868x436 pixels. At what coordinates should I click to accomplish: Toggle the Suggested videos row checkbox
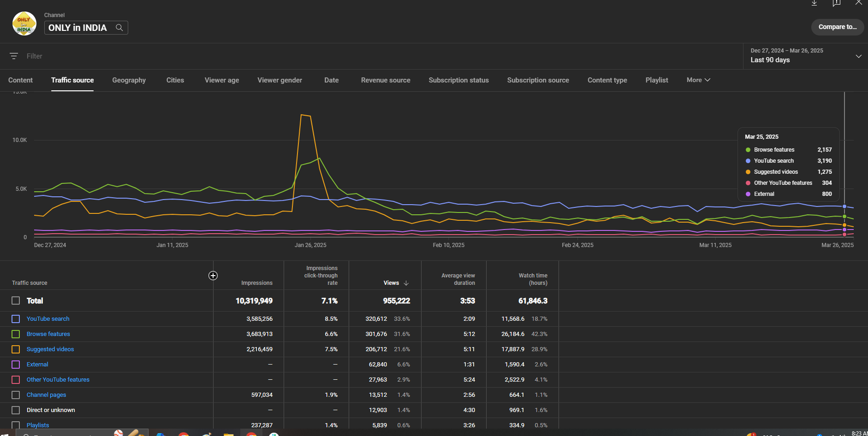point(16,349)
